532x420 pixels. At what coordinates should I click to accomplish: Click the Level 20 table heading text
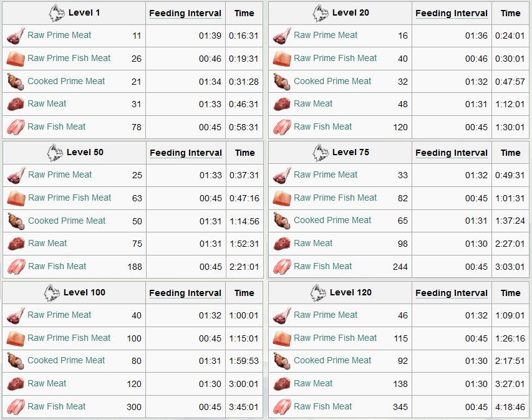tap(351, 13)
